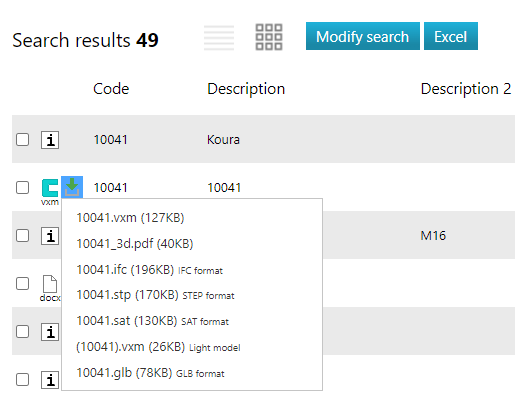This screenshot has height=400, width=515.
Task: Select checkbox of the docx row
Action: [22, 284]
